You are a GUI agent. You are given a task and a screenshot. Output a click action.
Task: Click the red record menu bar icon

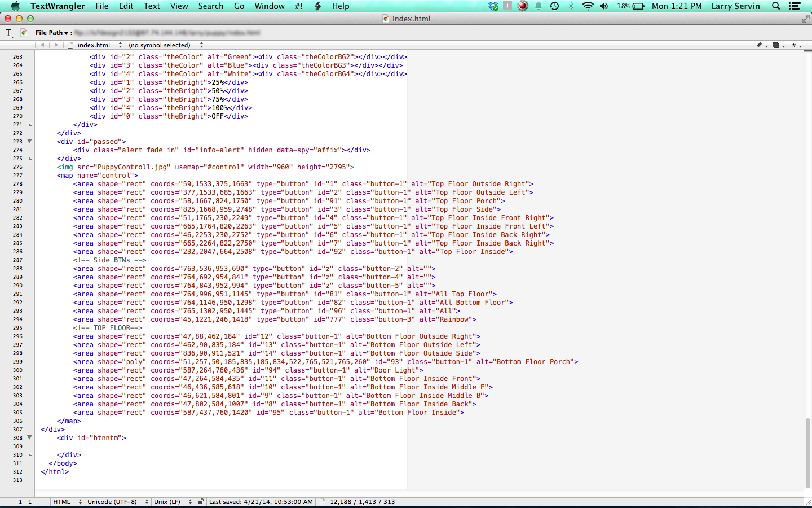(523, 6)
